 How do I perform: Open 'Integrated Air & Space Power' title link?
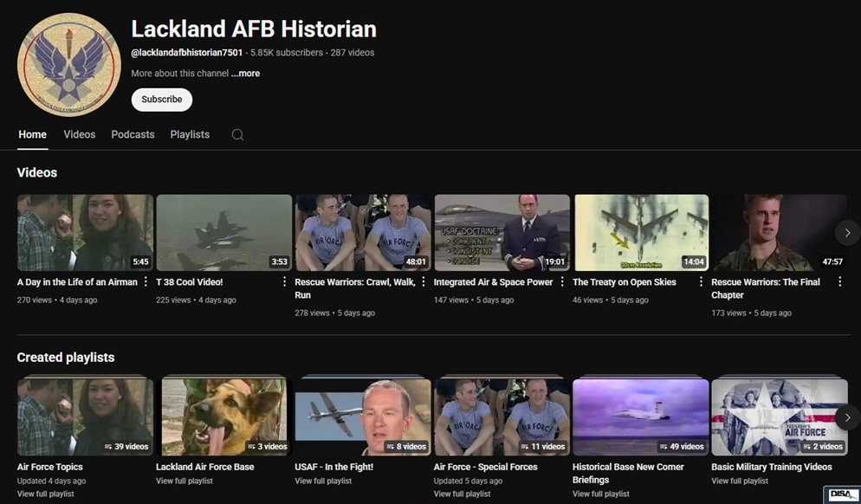[x=493, y=282]
